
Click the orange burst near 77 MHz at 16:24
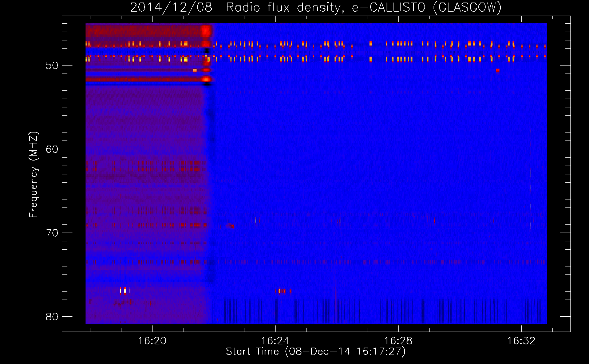(x=283, y=291)
